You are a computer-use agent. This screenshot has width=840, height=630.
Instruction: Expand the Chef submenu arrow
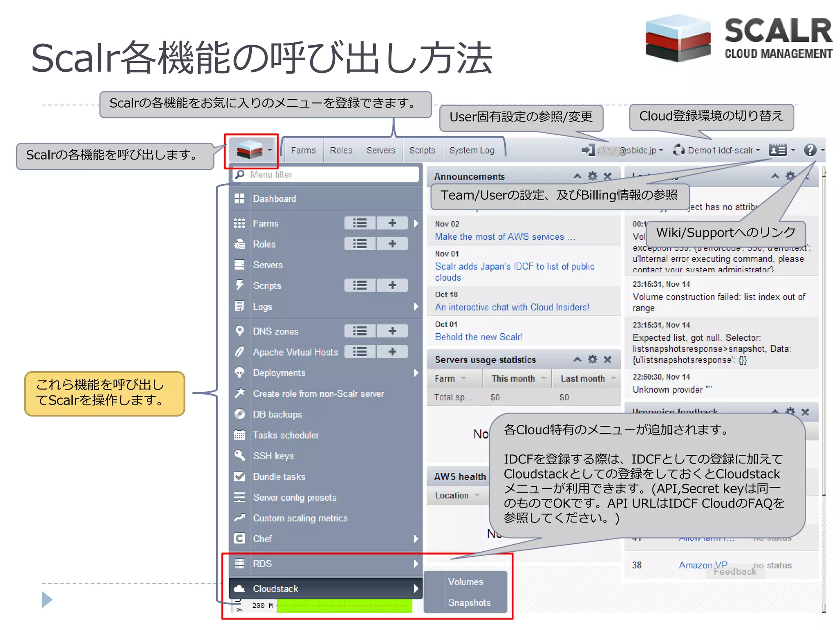coord(416,539)
